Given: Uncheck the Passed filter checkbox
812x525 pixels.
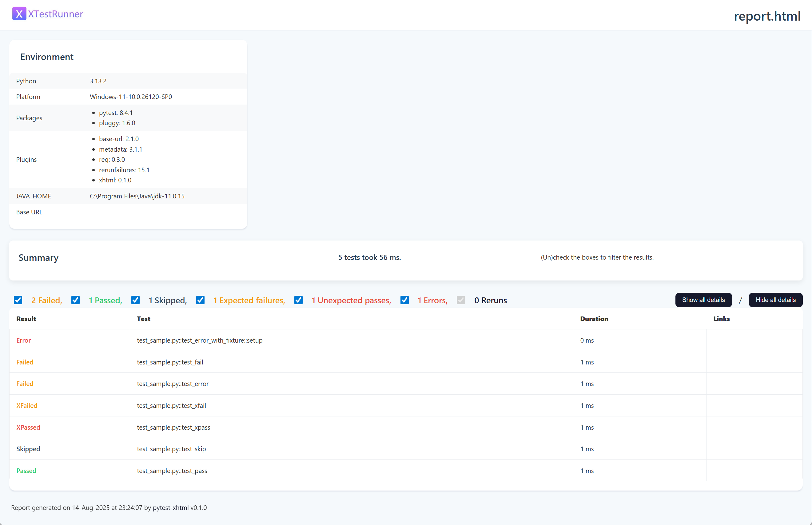Looking at the screenshot, I should click(75, 300).
